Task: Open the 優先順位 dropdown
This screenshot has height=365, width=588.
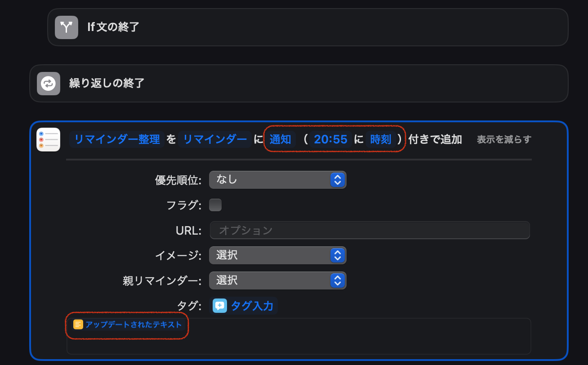Action: (x=277, y=180)
